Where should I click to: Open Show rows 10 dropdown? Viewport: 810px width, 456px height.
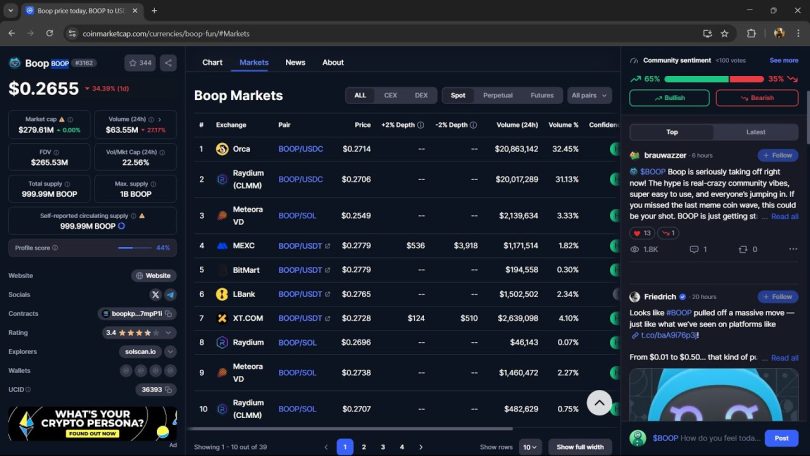(529, 447)
